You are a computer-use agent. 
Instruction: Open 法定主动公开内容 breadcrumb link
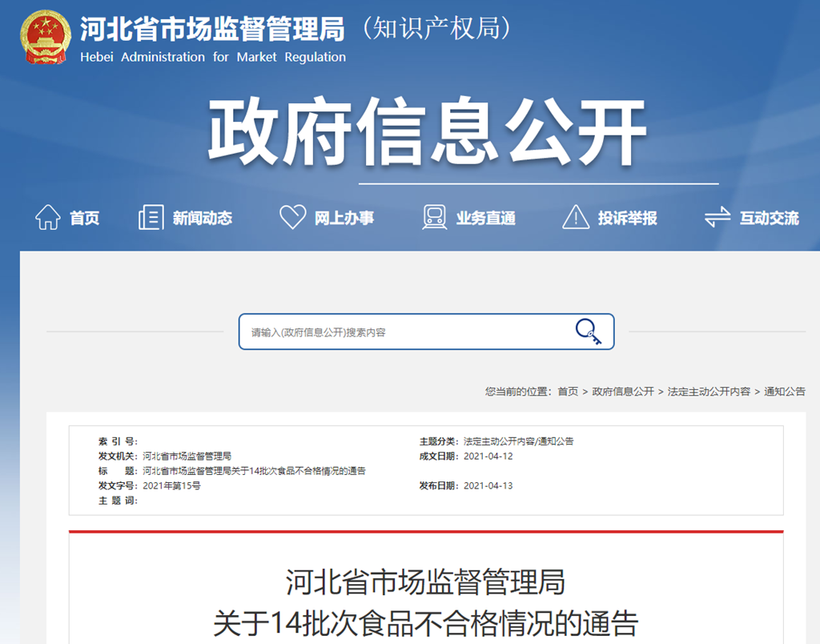[709, 392]
